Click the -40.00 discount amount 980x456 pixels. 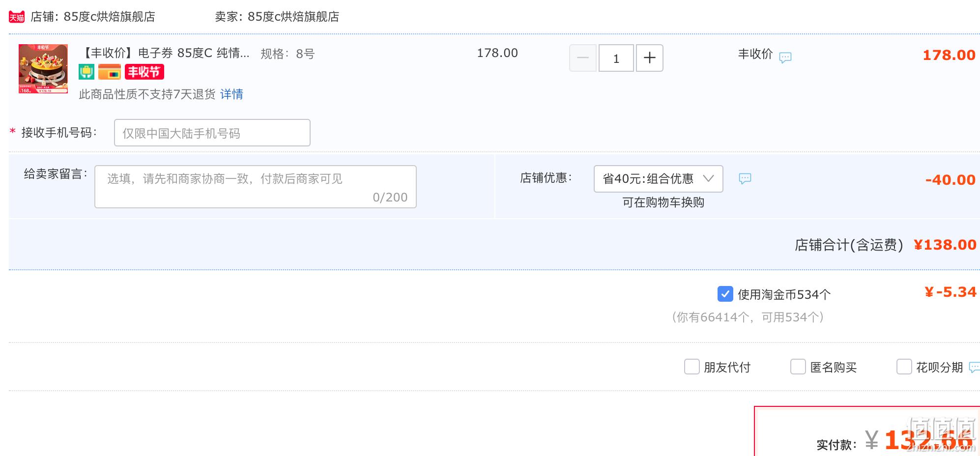[x=951, y=180]
